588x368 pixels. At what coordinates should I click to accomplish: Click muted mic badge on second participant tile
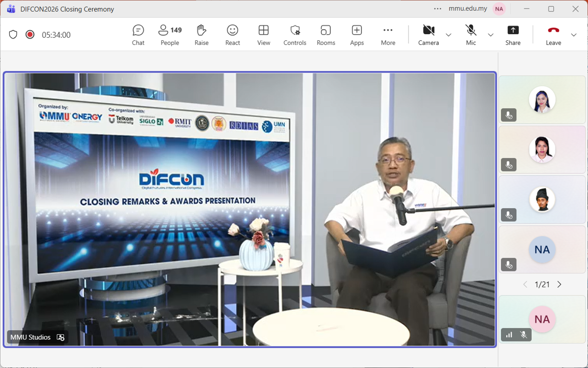pyautogui.click(x=509, y=165)
